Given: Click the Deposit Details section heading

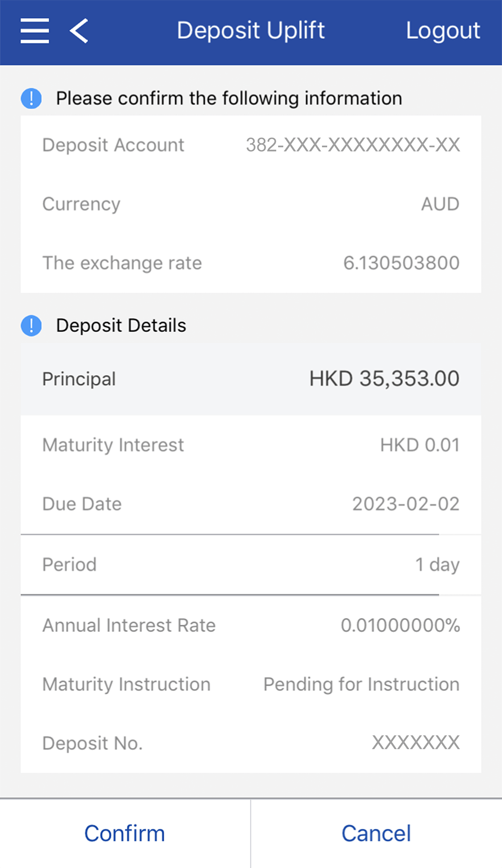Looking at the screenshot, I should click(121, 325).
